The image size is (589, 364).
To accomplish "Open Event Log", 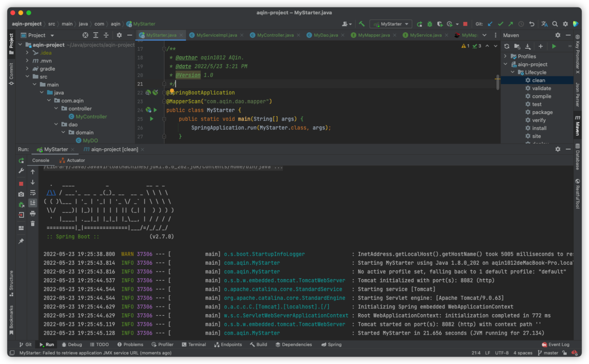I will (x=555, y=345).
